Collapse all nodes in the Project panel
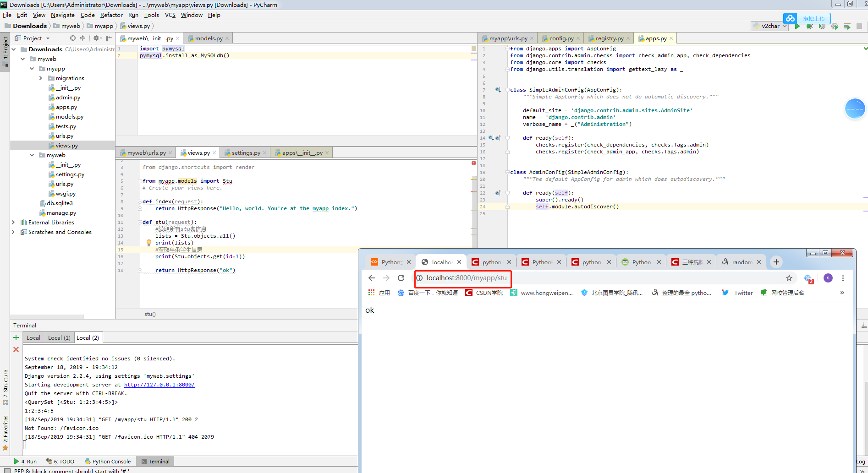This screenshot has height=473, width=868. (82, 38)
